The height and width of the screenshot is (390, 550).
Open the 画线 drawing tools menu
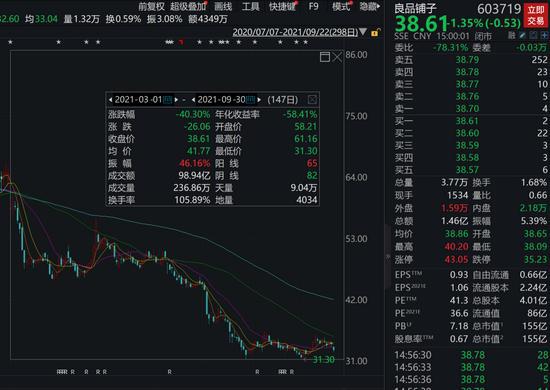coord(223,6)
